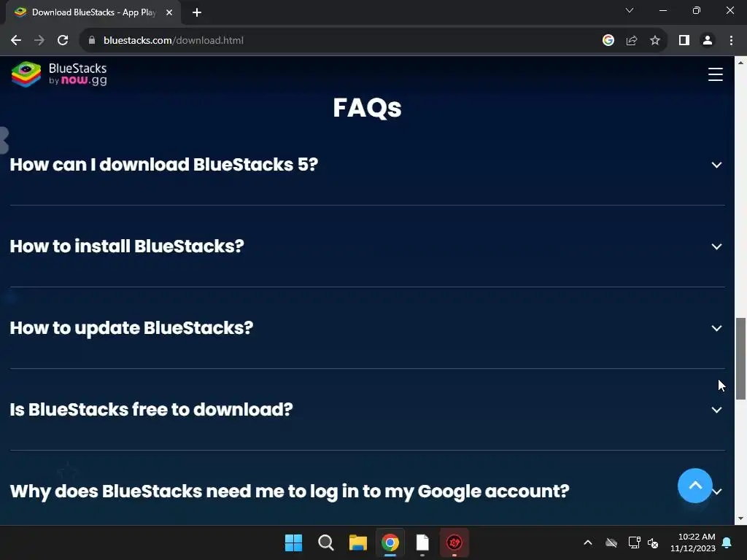Expand 'How to install BlueStacks?' chevron
This screenshot has width=747, height=560.
click(716, 246)
